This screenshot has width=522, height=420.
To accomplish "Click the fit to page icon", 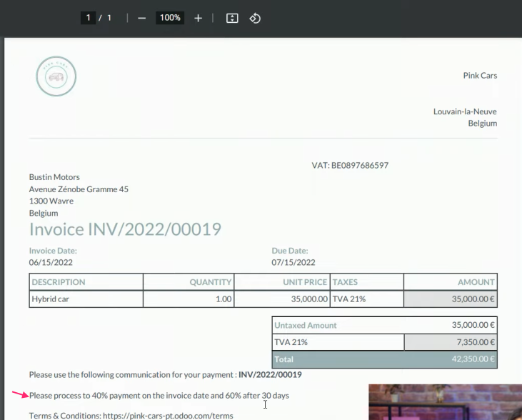I will click(232, 18).
